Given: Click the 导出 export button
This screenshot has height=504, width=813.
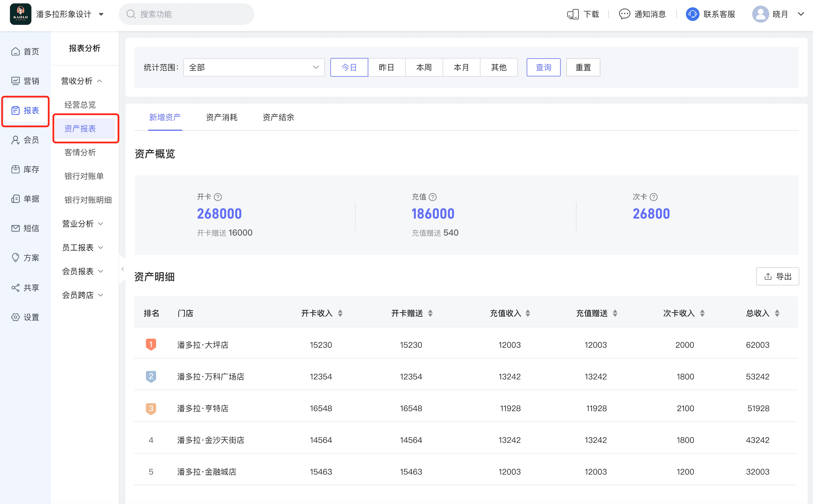Looking at the screenshot, I should (777, 276).
